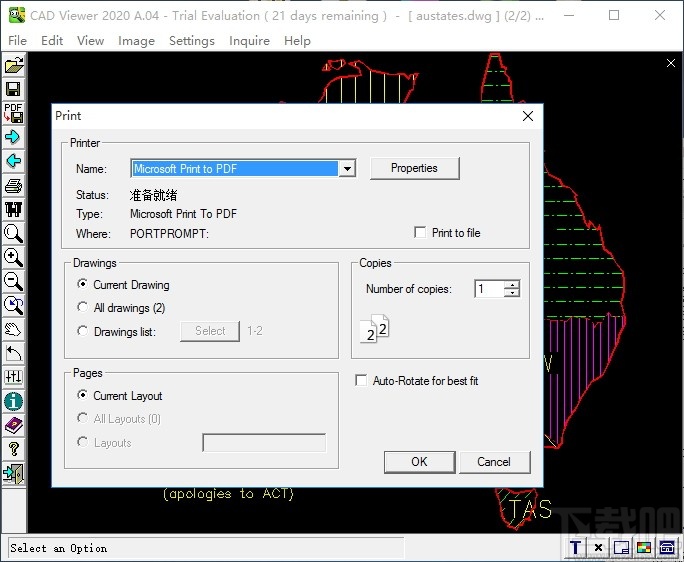Click the small x icon in status bar

point(598,547)
